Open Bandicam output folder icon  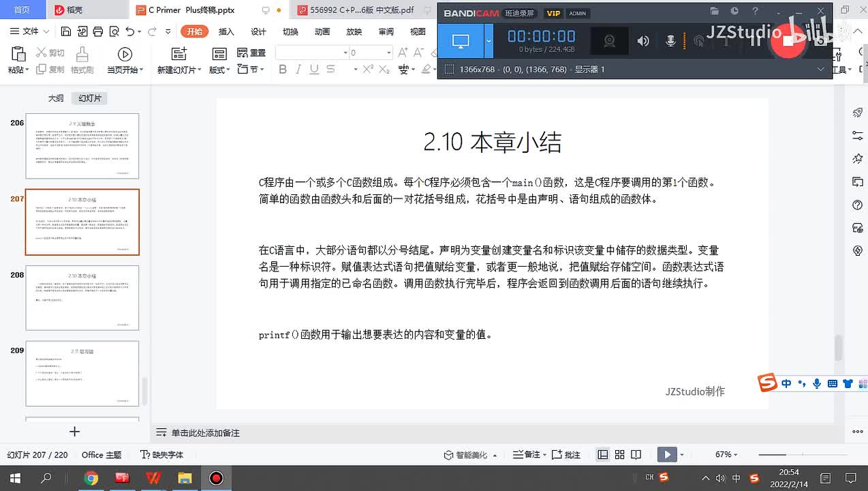[x=714, y=12]
